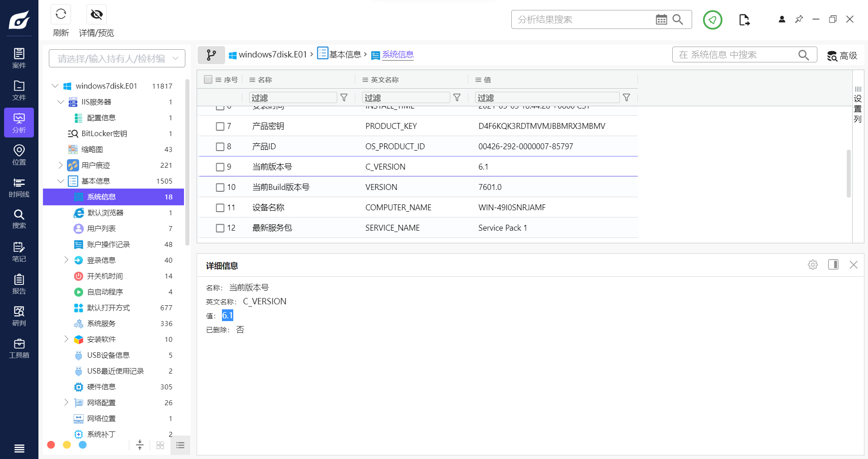Toggle the 详情/预览 eye icon
Image resolution: width=868 pixels, height=459 pixels.
tap(96, 14)
